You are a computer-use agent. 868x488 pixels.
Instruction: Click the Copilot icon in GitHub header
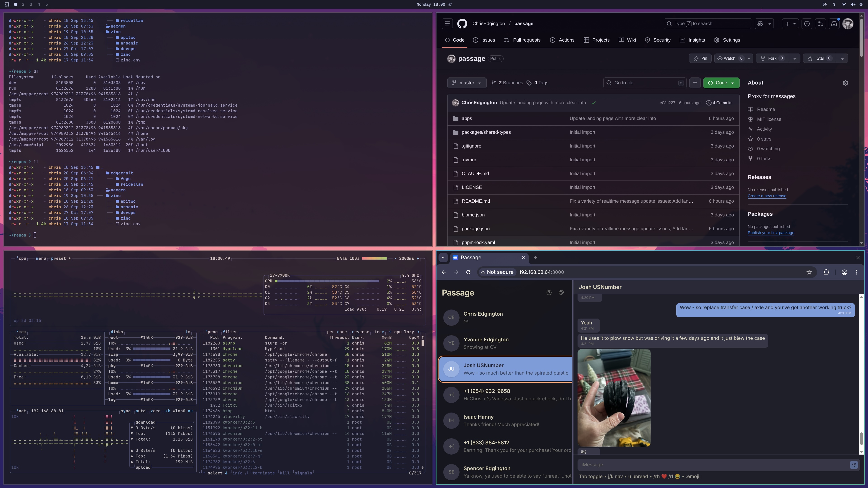760,23
